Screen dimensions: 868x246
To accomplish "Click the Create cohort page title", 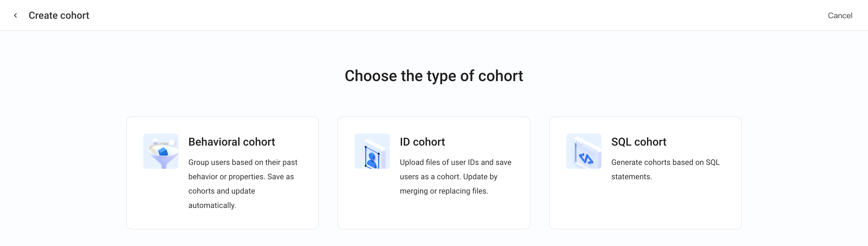I will [x=59, y=15].
